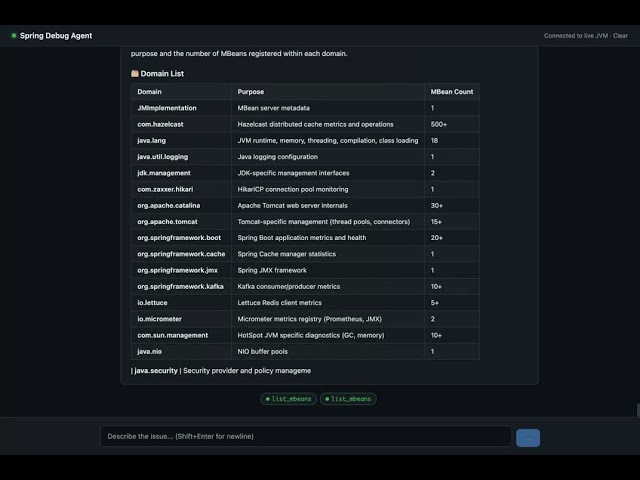Click 'Hazelcast distributed cache metrics' purpose cell

pyautogui.click(x=328, y=124)
